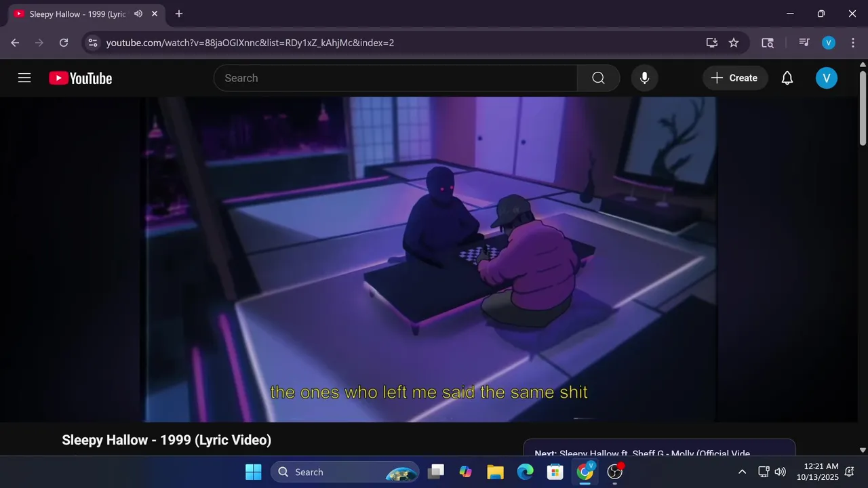Go back using the browser back arrow
The height and width of the screenshot is (488, 868).
pos(15,43)
